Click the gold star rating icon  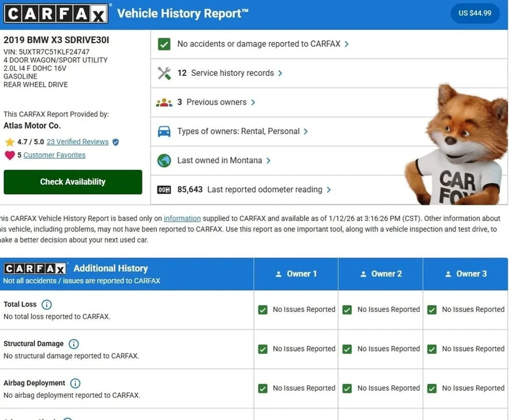10,142
